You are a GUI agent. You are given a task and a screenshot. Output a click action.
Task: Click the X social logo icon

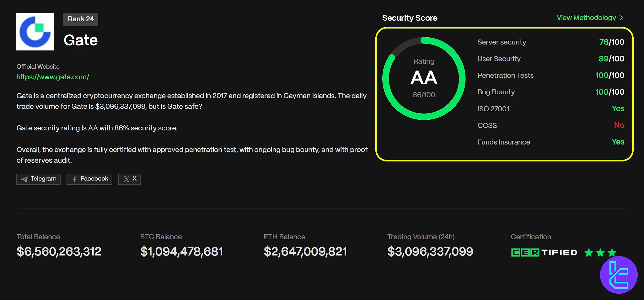pos(126,179)
